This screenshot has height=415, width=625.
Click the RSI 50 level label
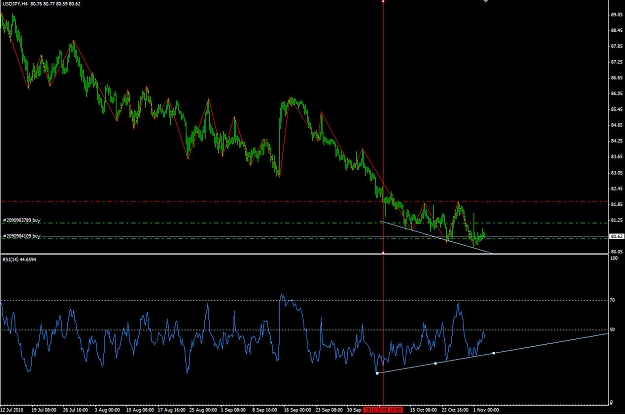(x=613, y=330)
